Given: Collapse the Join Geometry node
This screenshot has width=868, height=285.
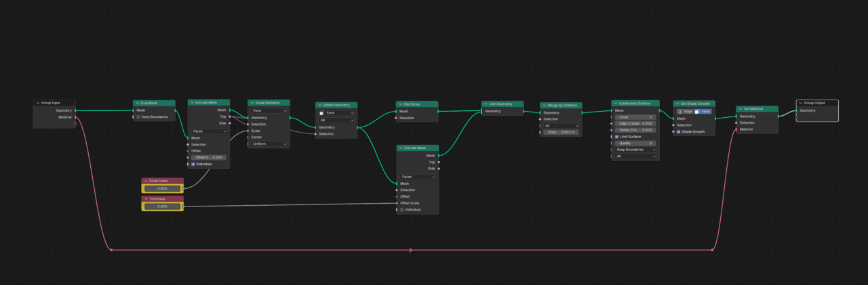Looking at the screenshot, I should tap(486, 104).
